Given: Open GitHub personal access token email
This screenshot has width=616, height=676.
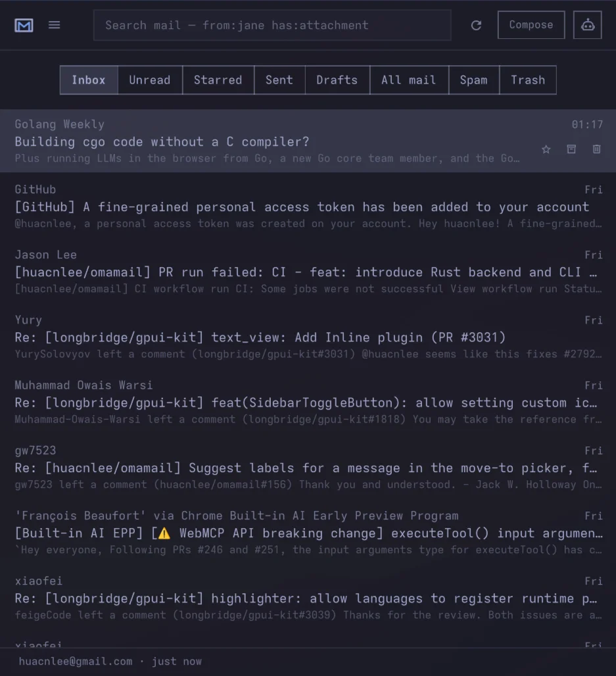Looking at the screenshot, I should 308,206.
